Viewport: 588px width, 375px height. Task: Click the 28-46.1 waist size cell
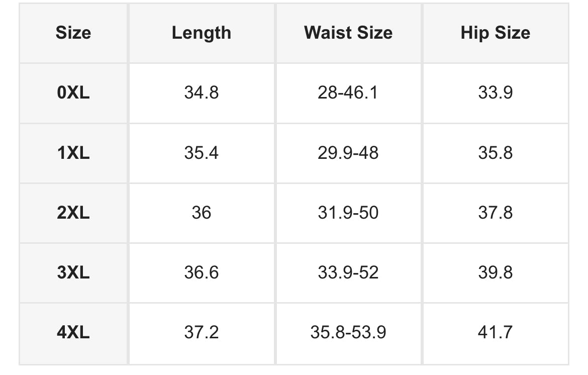pyautogui.click(x=348, y=92)
